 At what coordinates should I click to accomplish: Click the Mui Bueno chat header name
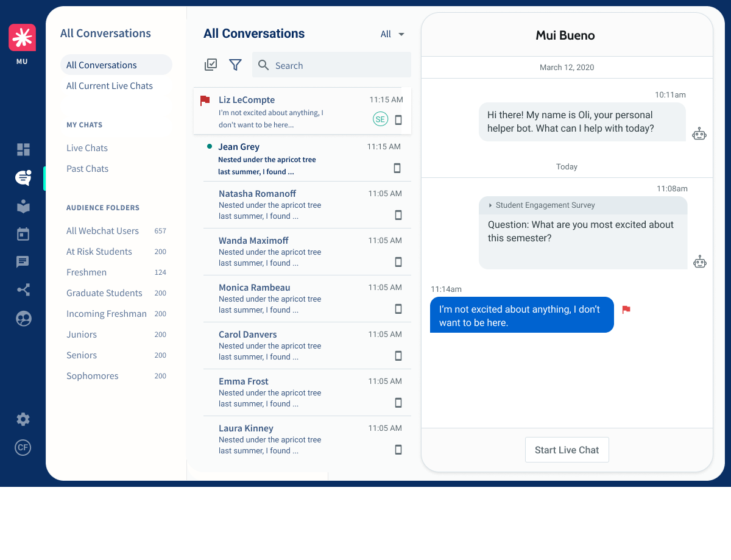click(565, 35)
